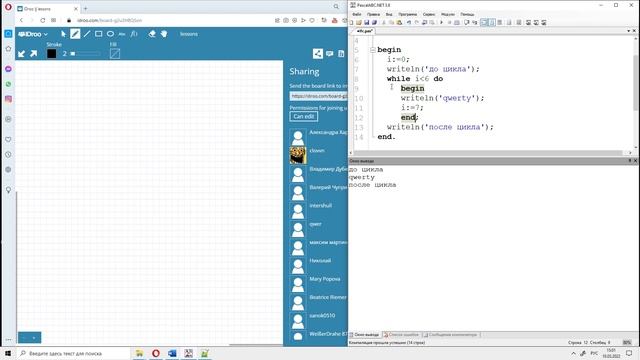Click the Save All icon in PascalABC toolbar
640x360 pixels.
[374, 22]
